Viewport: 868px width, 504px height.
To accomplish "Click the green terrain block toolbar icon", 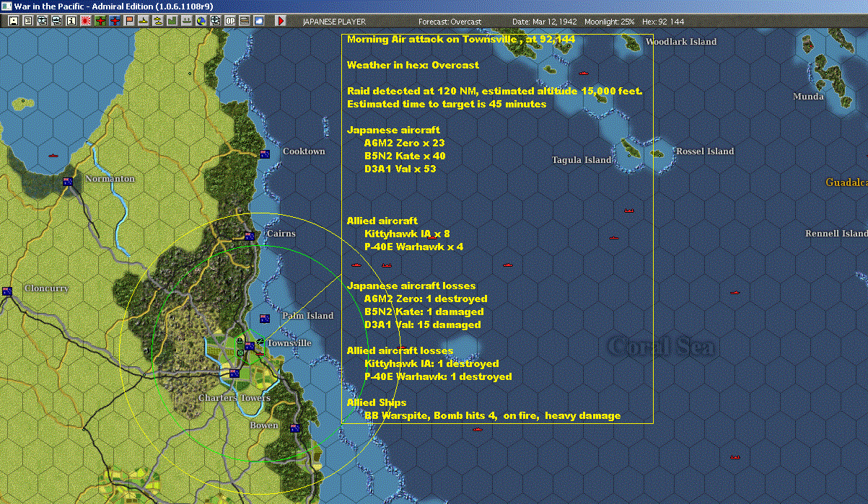I will [172, 21].
